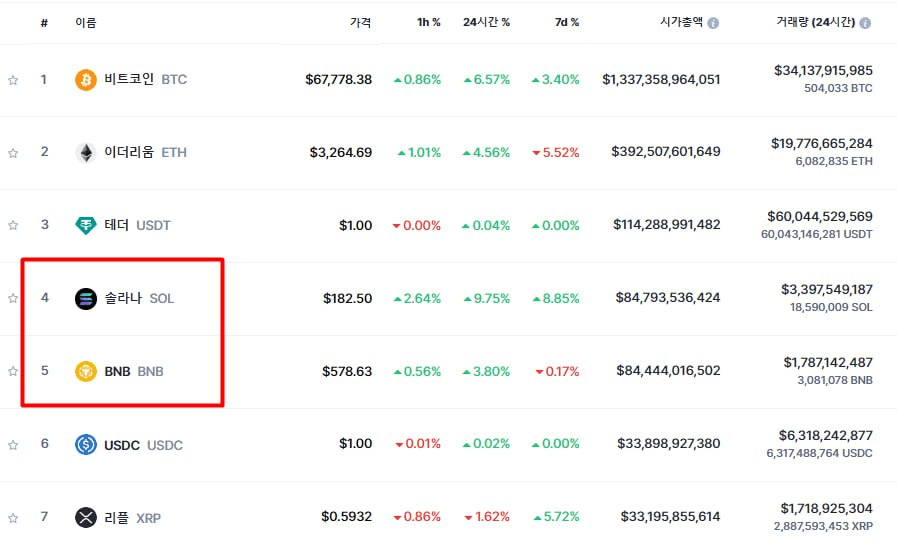
Task: Click USDC market cap $33,898,927,380
Action: tap(669, 444)
